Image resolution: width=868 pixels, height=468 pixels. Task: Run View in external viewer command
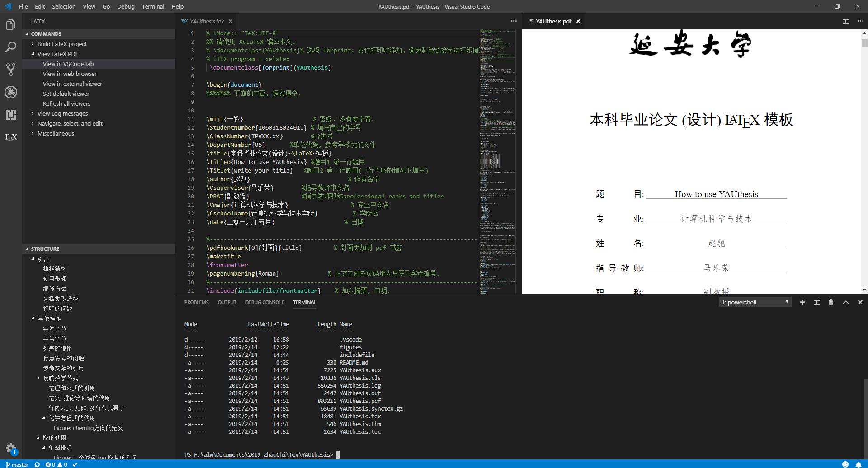click(x=72, y=84)
